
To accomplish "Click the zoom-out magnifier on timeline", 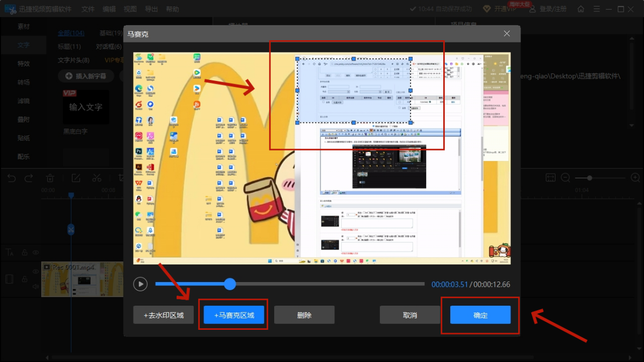I will [566, 178].
